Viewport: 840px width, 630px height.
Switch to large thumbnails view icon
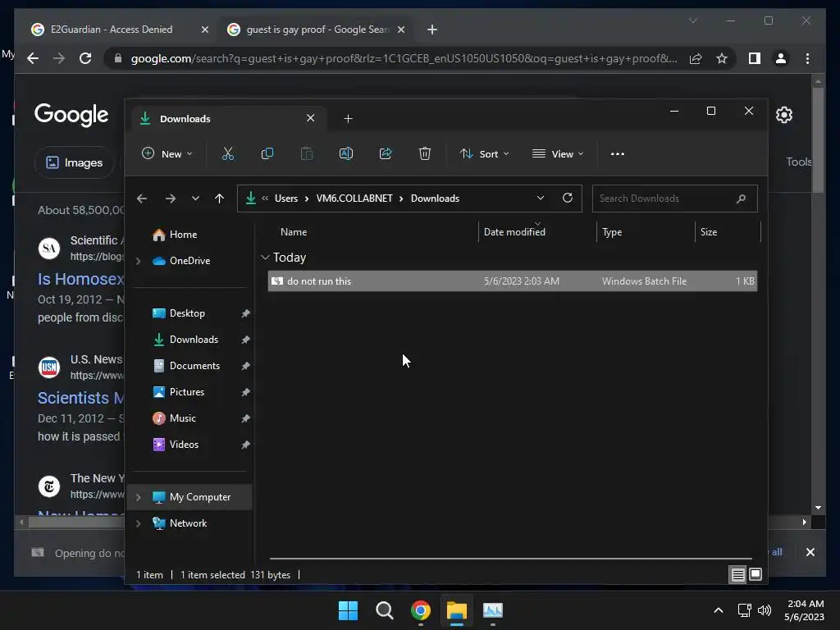tap(756, 575)
